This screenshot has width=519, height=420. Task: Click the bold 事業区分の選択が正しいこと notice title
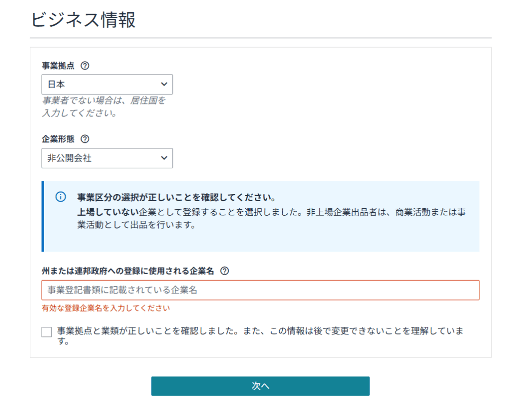(x=176, y=197)
